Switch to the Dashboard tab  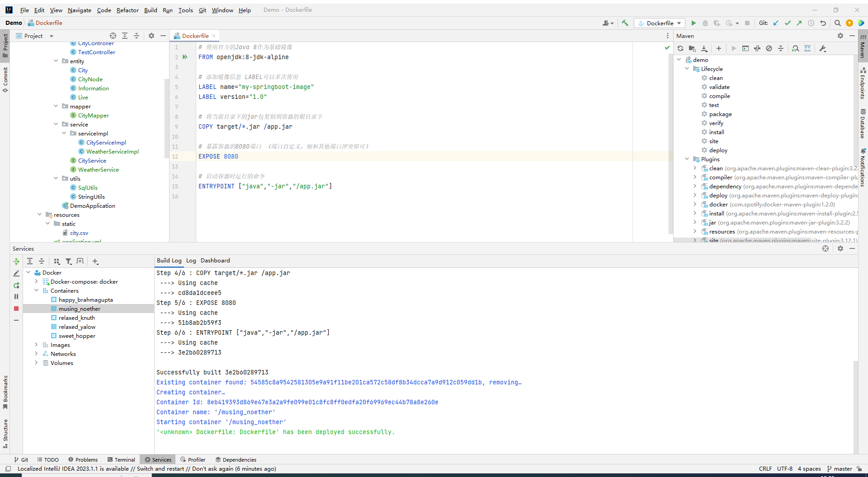click(x=215, y=261)
